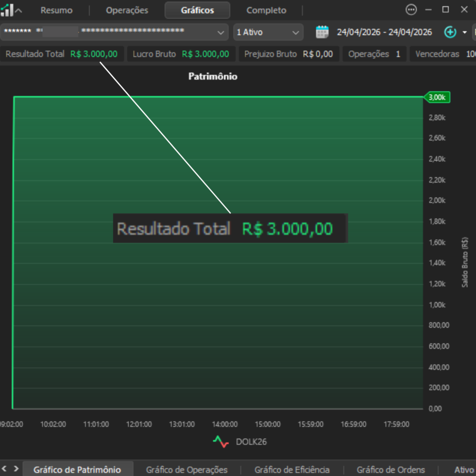The width and height of the screenshot is (476, 476).
Task: Maximize the window
Action: (445, 10)
